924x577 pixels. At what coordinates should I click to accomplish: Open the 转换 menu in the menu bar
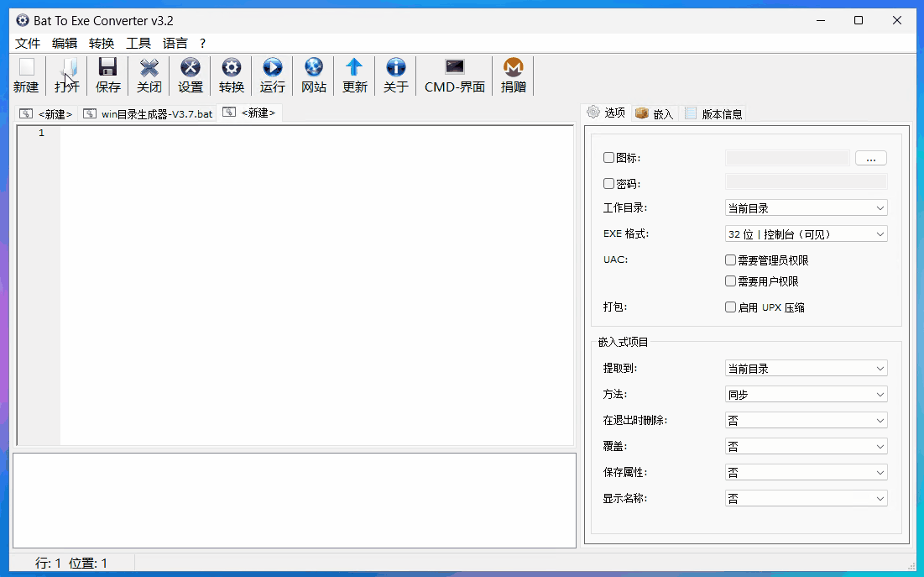tap(102, 43)
